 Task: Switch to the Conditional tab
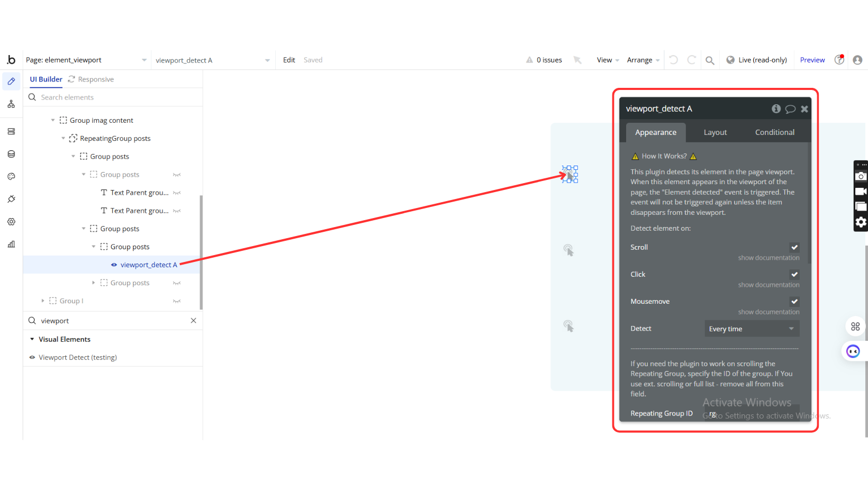tap(775, 132)
